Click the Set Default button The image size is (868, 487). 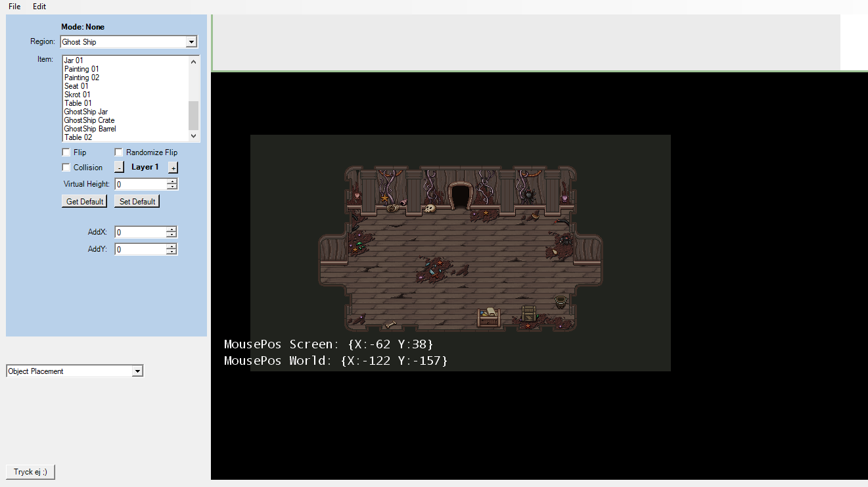pyautogui.click(x=137, y=202)
